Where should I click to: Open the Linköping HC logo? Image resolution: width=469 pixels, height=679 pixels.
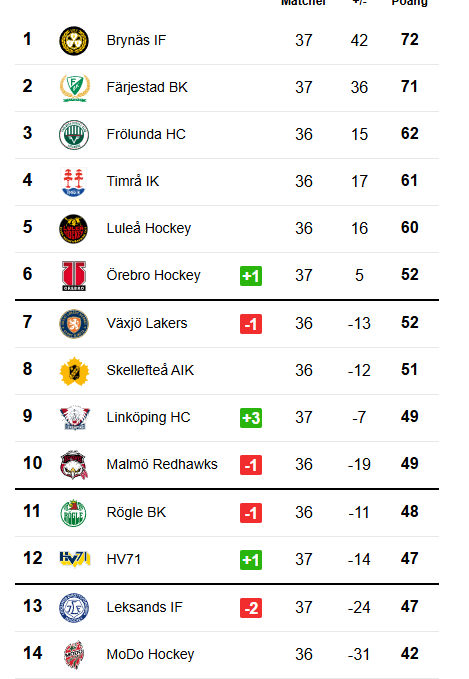74,417
